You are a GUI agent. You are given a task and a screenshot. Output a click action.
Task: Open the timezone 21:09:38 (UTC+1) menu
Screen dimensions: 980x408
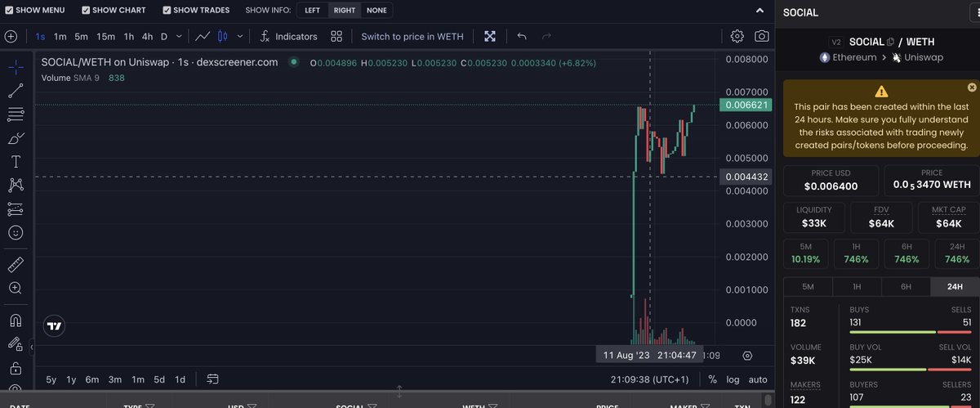[649, 379]
